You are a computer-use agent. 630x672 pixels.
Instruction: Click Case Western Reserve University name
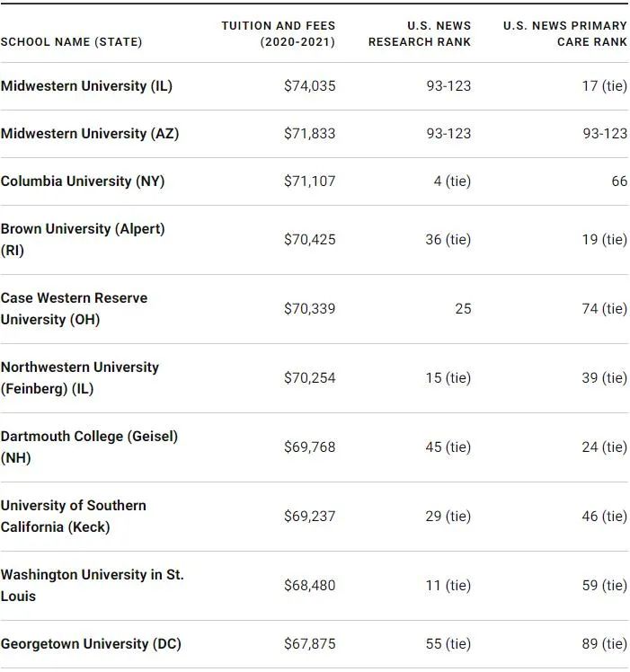[74, 309]
